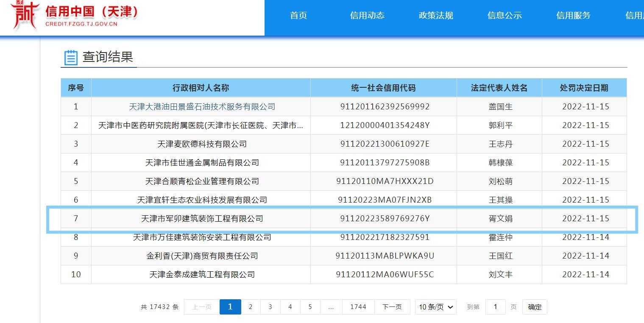Click legal representative 霍连仲
This screenshot has width=644, height=323.
tap(501, 237)
